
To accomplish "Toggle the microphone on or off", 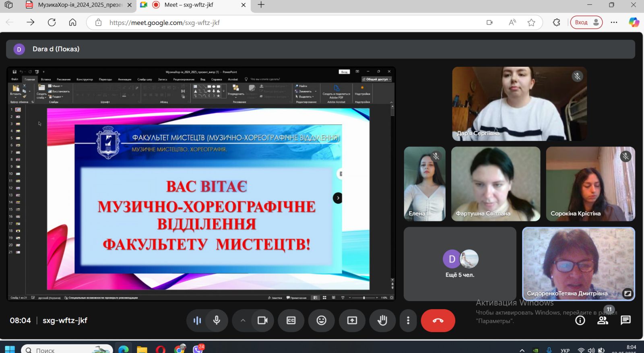I will (217, 320).
